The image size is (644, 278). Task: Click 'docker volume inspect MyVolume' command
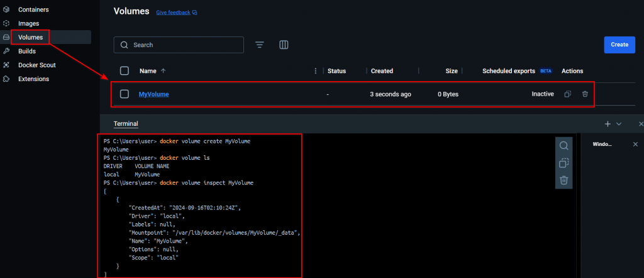(x=206, y=183)
